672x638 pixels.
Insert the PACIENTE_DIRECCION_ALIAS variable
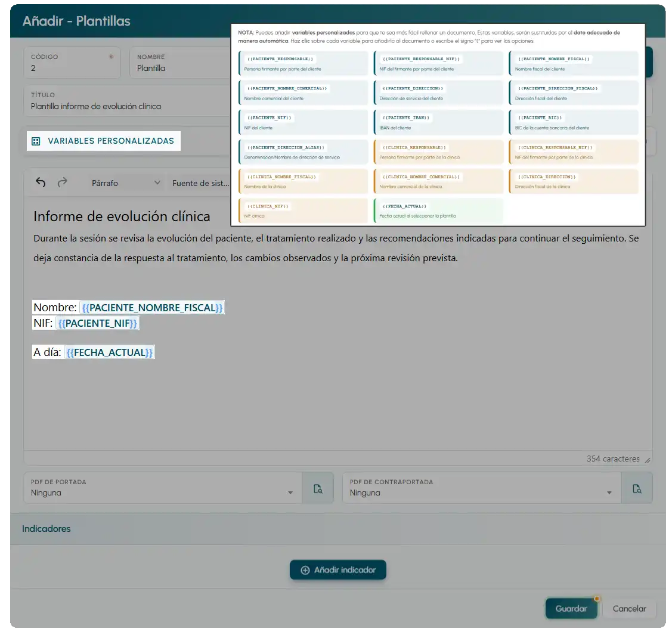(303, 152)
